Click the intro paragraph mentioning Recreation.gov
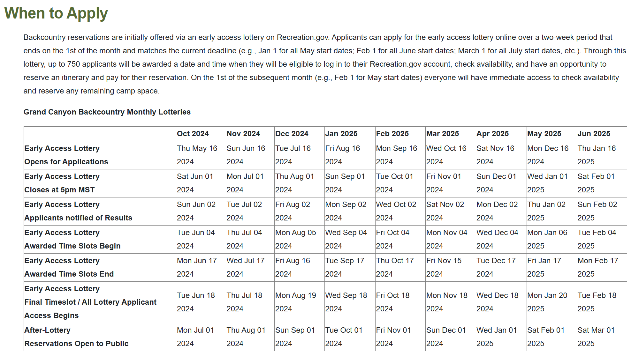The width and height of the screenshot is (639, 364). pyautogui.click(x=324, y=64)
